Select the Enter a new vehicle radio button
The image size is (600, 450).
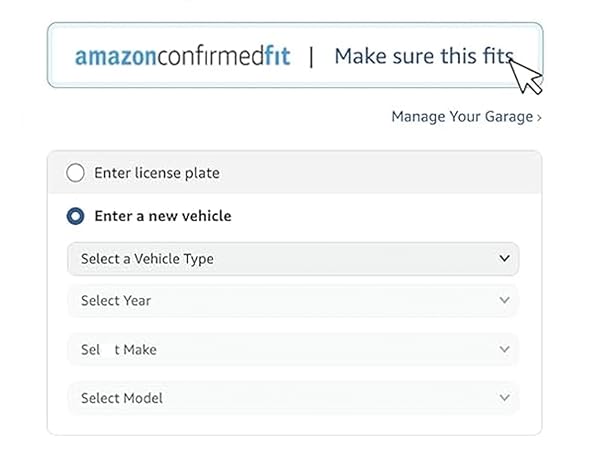pyautogui.click(x=75, y=215)
